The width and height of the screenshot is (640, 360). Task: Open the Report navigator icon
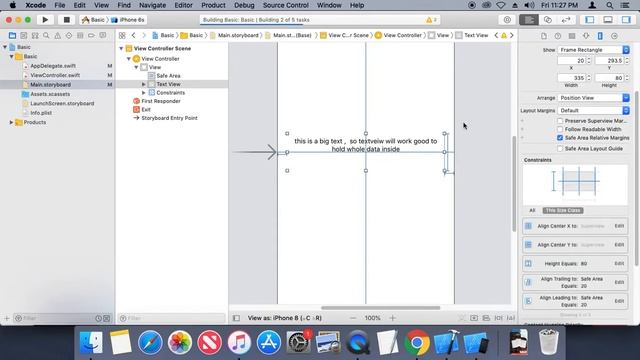click(x=102, y=36)
